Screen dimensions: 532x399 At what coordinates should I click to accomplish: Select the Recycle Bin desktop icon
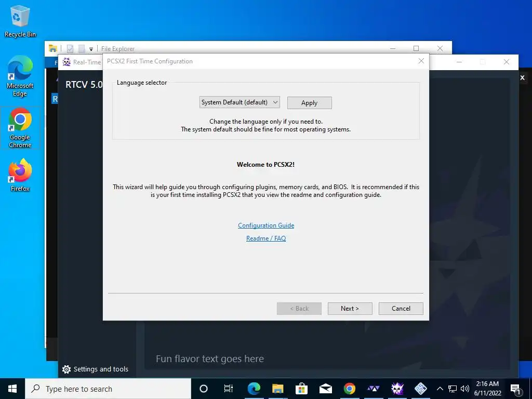pyautogui.click(x=20, y=21)
